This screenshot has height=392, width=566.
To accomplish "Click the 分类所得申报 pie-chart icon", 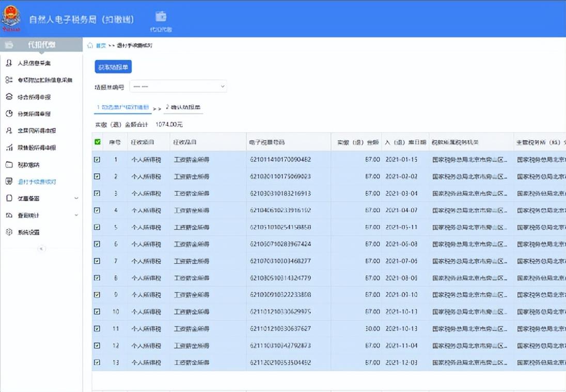I will click(9, 113).
